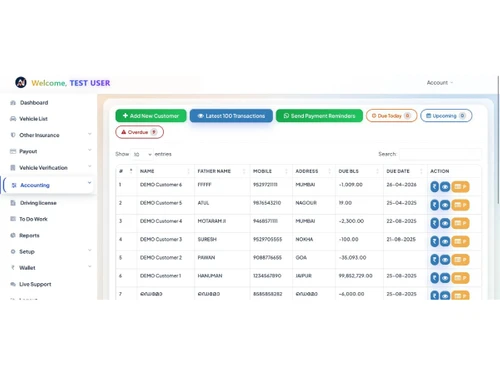Click the father name SURESH cell
Screen dimensions: 500x375
pos(207,239)
